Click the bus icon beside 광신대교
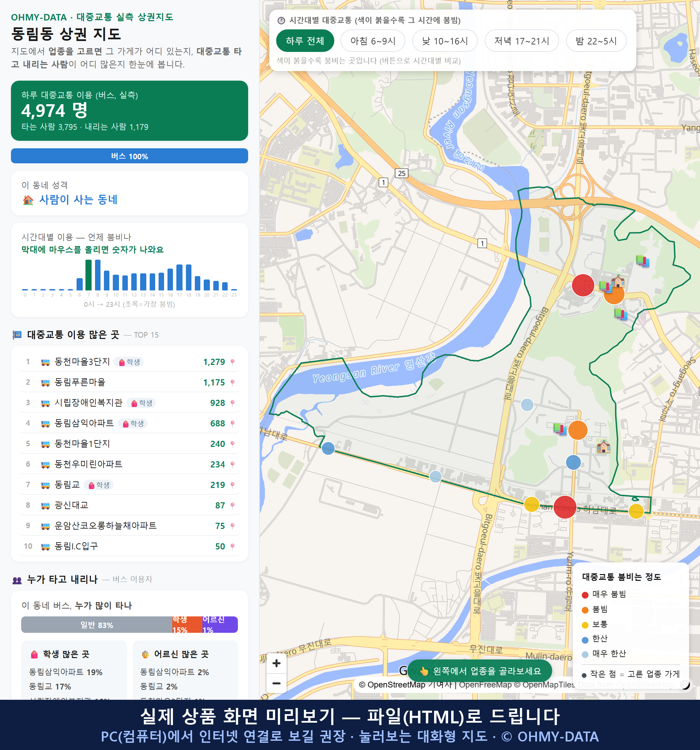Image resolution: width=700 pixels, height=750 pixels. 45,506
